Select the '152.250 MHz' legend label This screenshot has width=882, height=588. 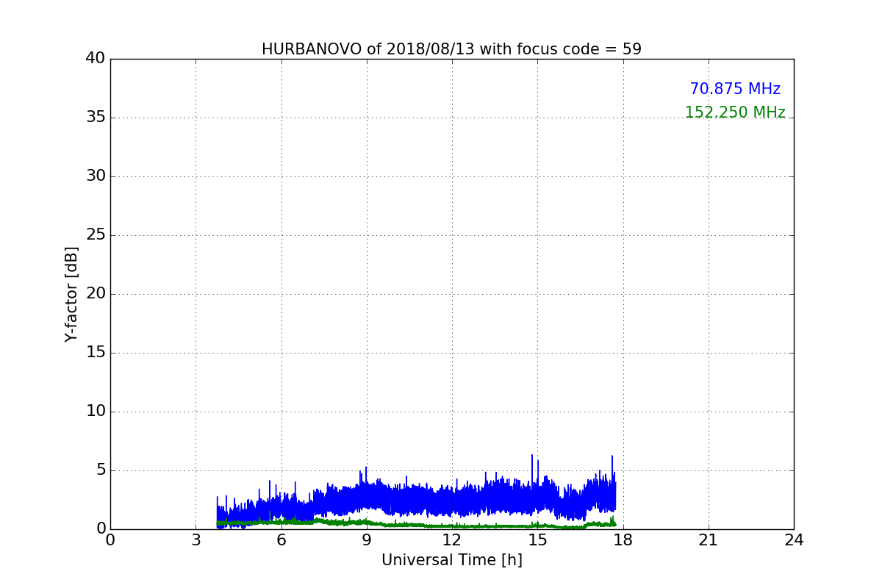tap(735, 112)
